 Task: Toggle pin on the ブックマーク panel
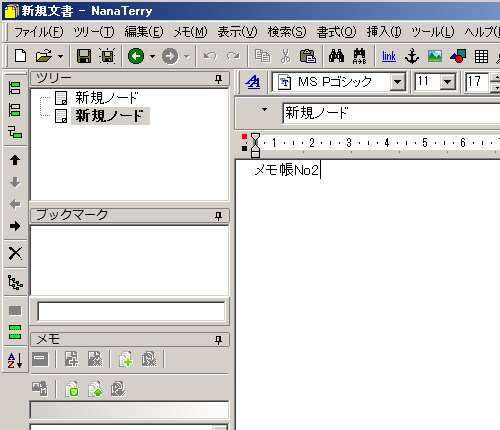[x=218, y=216]
